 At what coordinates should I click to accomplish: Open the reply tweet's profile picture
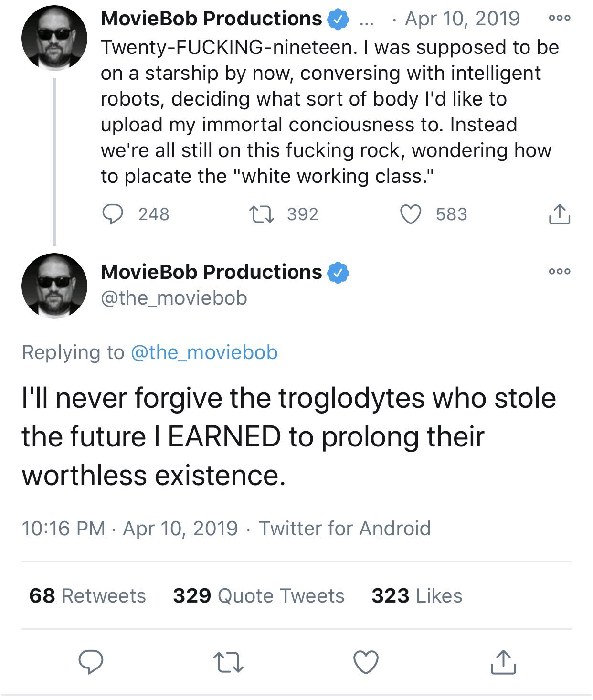(54, 286)
